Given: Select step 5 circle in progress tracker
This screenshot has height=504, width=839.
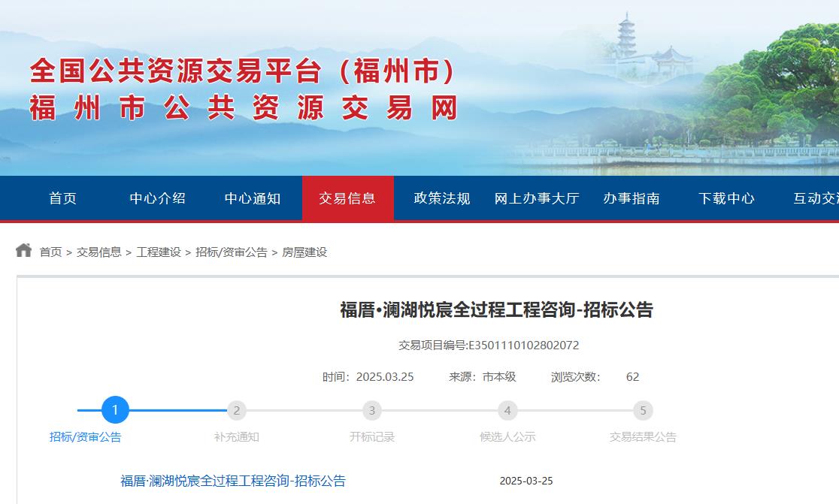Looking at the screenshot, I should [644, 410].
